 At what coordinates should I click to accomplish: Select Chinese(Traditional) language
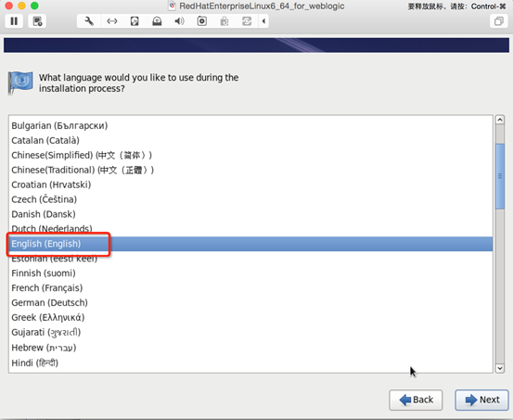coord(250,170)
